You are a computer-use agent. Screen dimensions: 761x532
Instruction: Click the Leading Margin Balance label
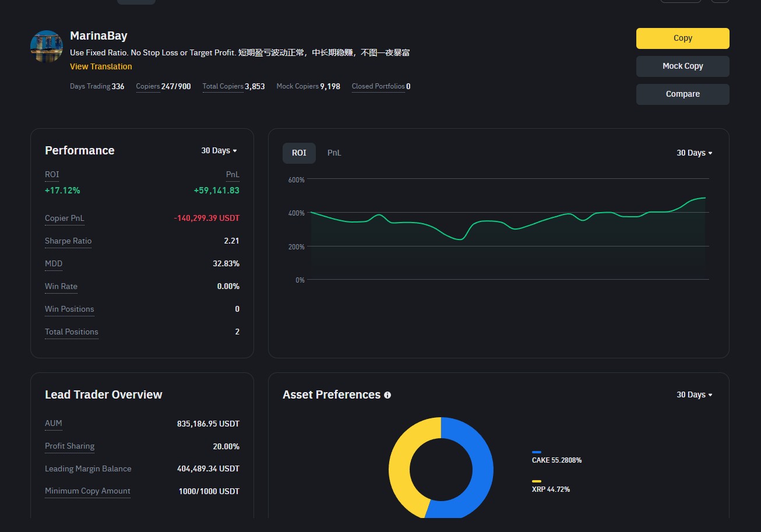click(x=88, y=468)
